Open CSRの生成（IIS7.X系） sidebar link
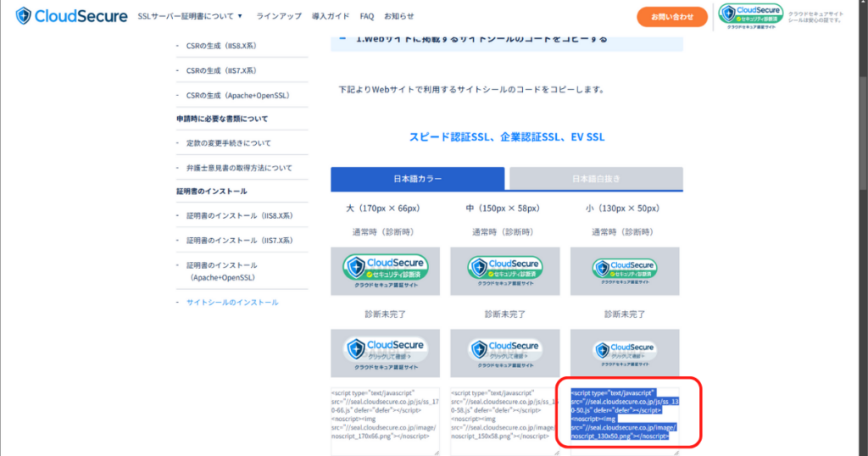 coord(221,71)
